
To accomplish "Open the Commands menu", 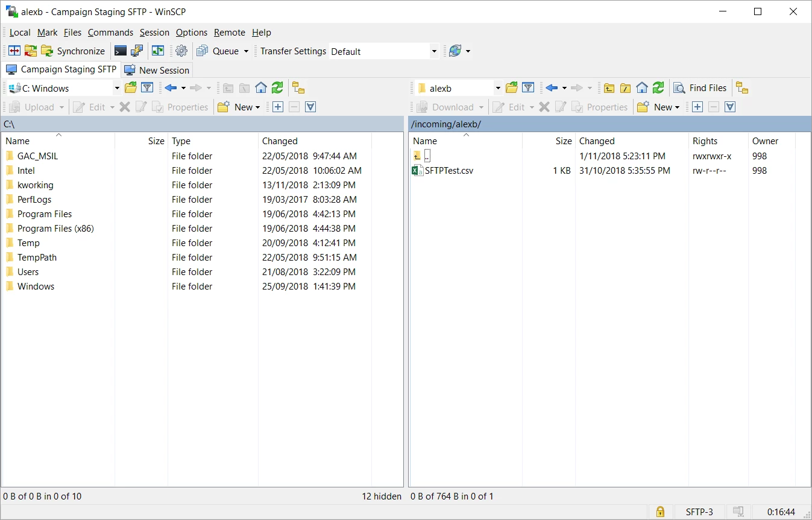I will pyautogui.click(x=110, y=33).
